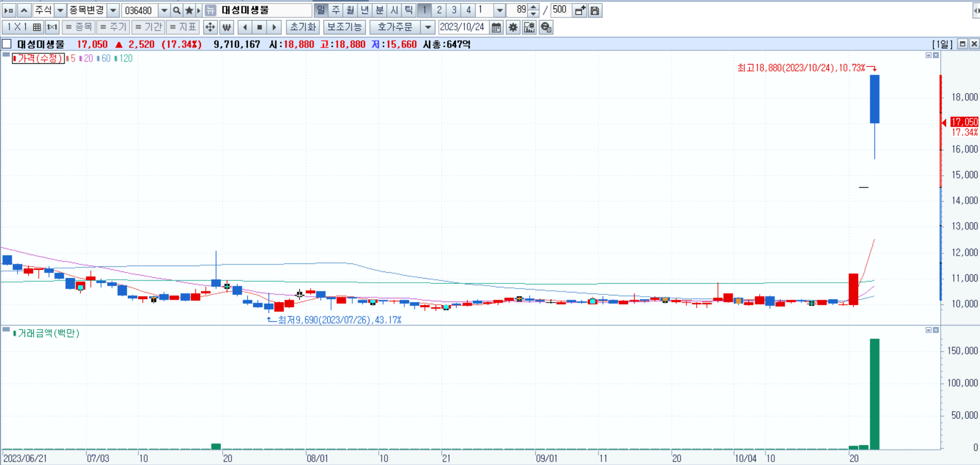Close the volume chart pane icon
Screen dimensions: 980x465
click(936, 330)
